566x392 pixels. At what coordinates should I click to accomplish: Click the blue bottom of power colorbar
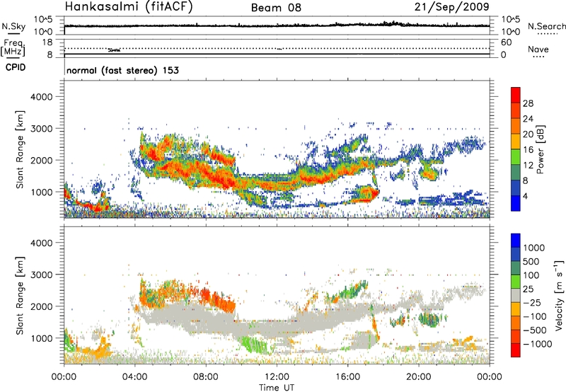516,203
